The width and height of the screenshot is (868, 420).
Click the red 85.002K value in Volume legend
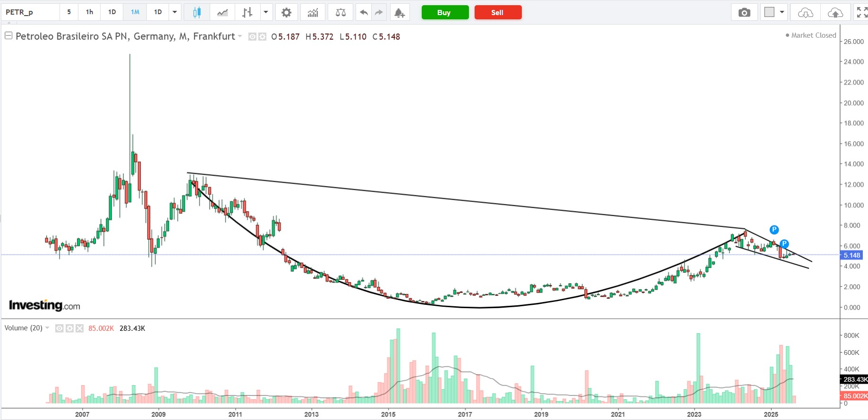pyautogui.click(x=101, y=328)
